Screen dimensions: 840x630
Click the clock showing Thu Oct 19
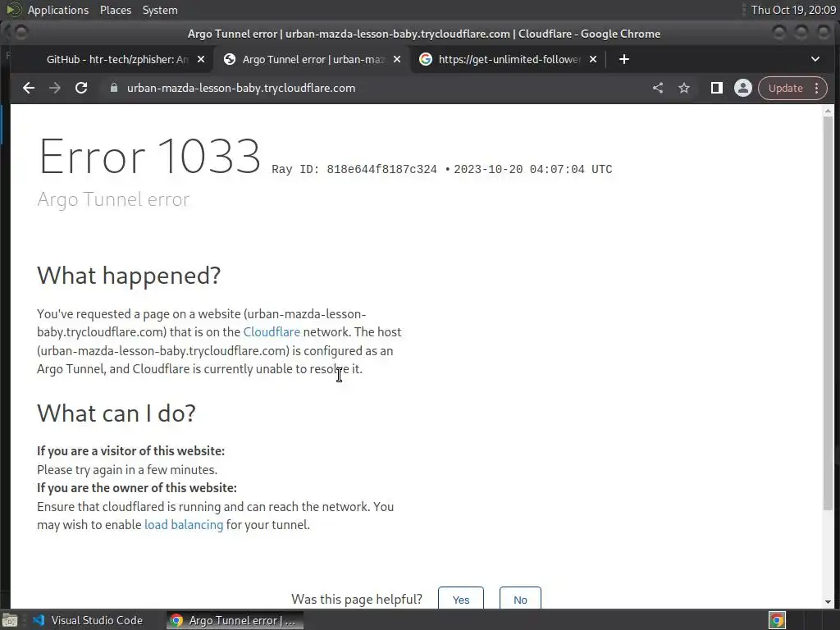pos(793,10)
